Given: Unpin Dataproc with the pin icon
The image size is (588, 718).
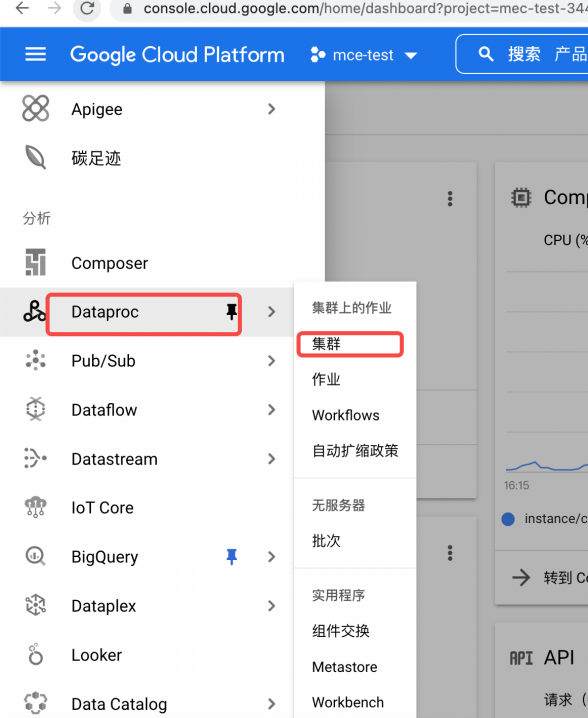Looking at the screenshot, I should 232,311.
